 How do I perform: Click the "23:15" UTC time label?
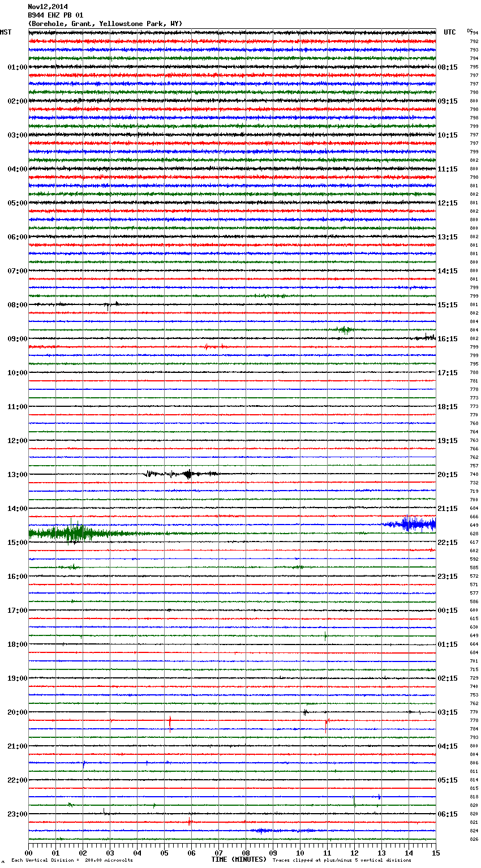point(448,577)
